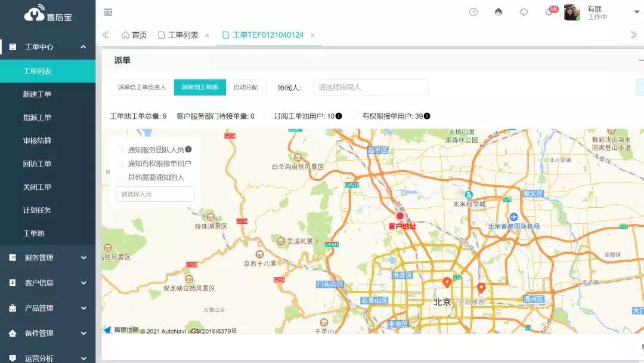Expand the 客户信息 sidebar section
The height and width of the screenshot is (363, 644).
[48, 283]
